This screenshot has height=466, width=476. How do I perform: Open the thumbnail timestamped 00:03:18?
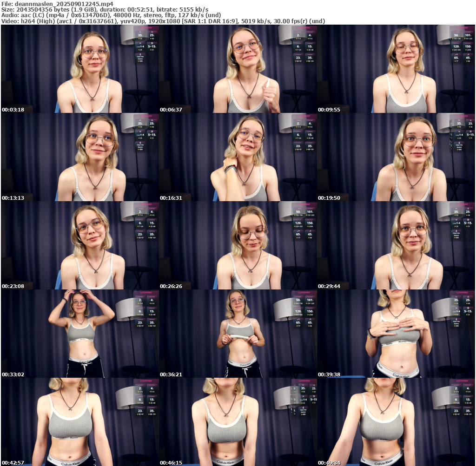79,69
